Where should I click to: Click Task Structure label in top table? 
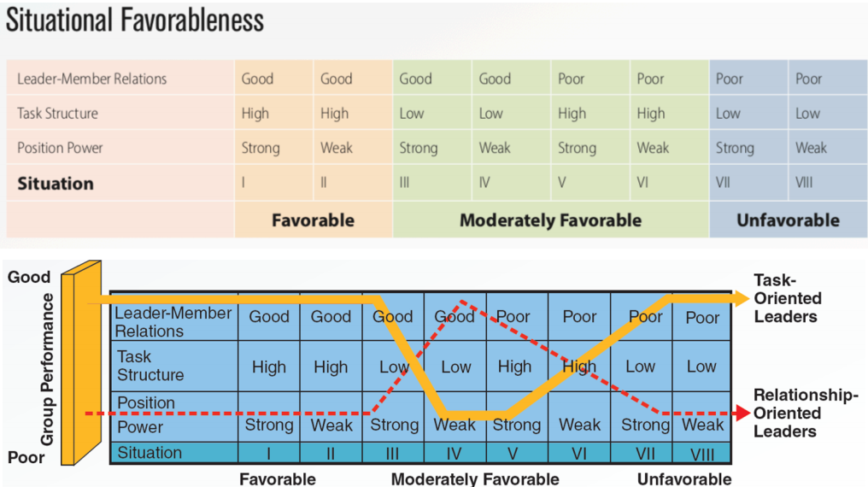(x=57, y=114)
